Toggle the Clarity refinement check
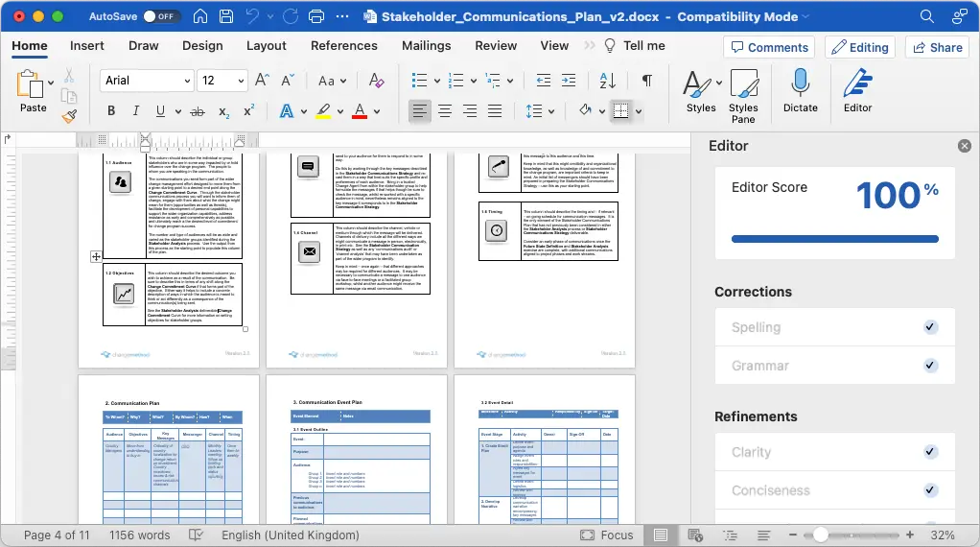This screenshot has height=547, width=980. tap(930, 451)
